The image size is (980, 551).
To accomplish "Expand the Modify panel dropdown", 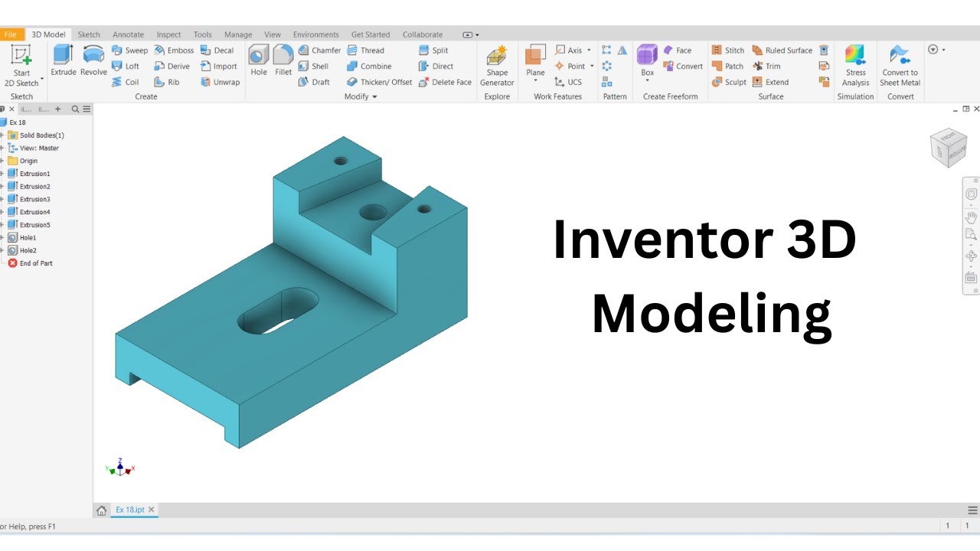I will [374, 96].
